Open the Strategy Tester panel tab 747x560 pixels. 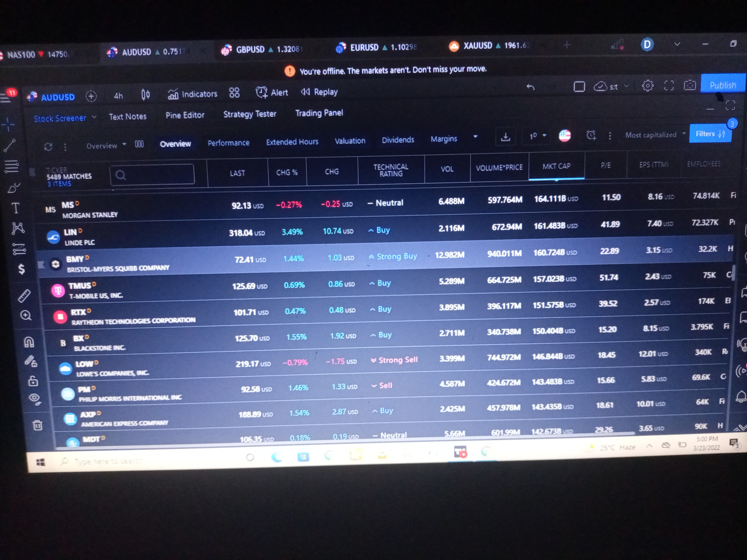pos(250,114)
